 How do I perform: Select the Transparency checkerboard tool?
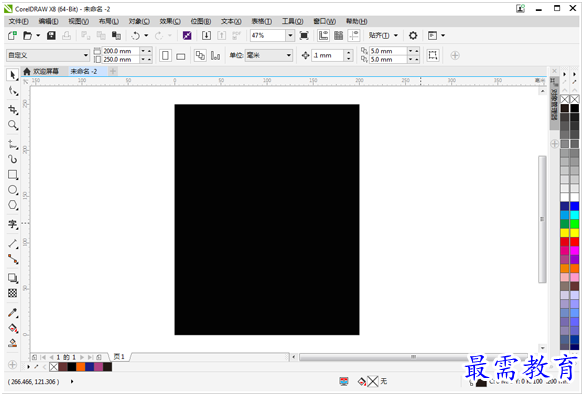point(13,293)
